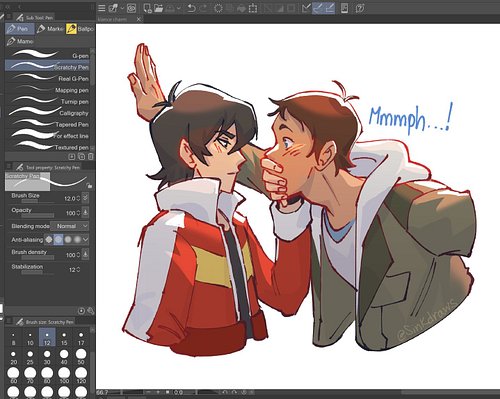This screenshot has height=399, width=500.
Task: Open Brush Size dynamics settings button
Action: [x=85, y=198]
